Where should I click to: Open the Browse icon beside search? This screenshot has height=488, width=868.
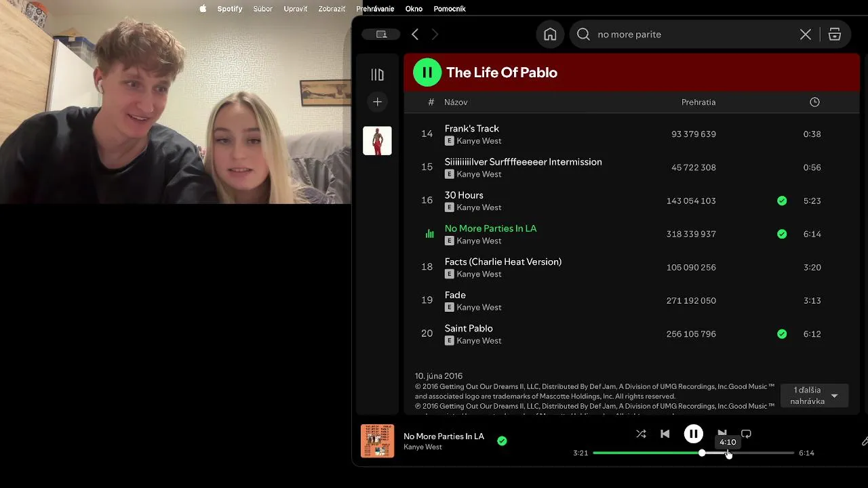tap(835, 35)
